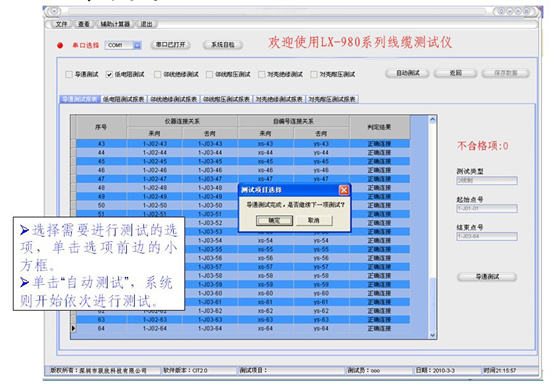
Task: Click the 测试类型 input field
Action: [x=487, y=181]
